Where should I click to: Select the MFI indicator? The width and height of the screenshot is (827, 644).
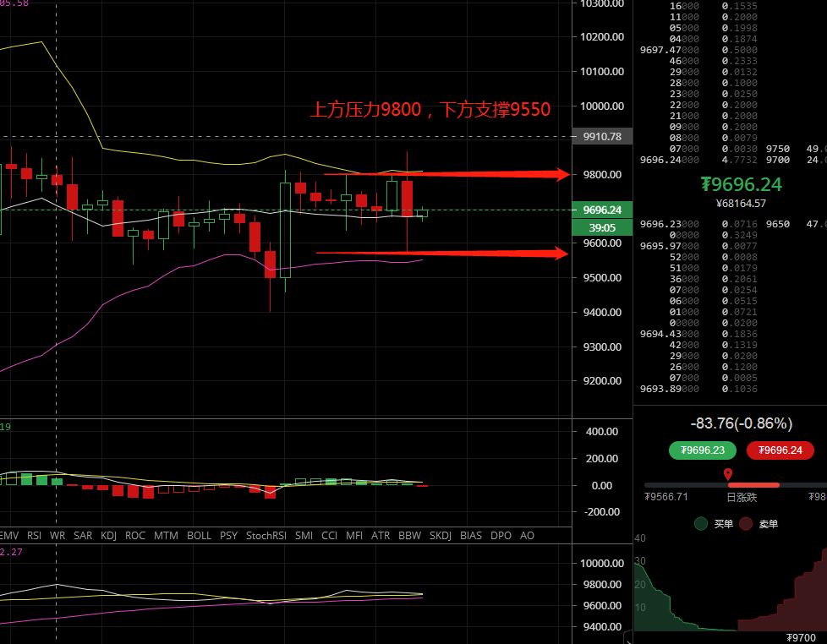coord(354,536)
